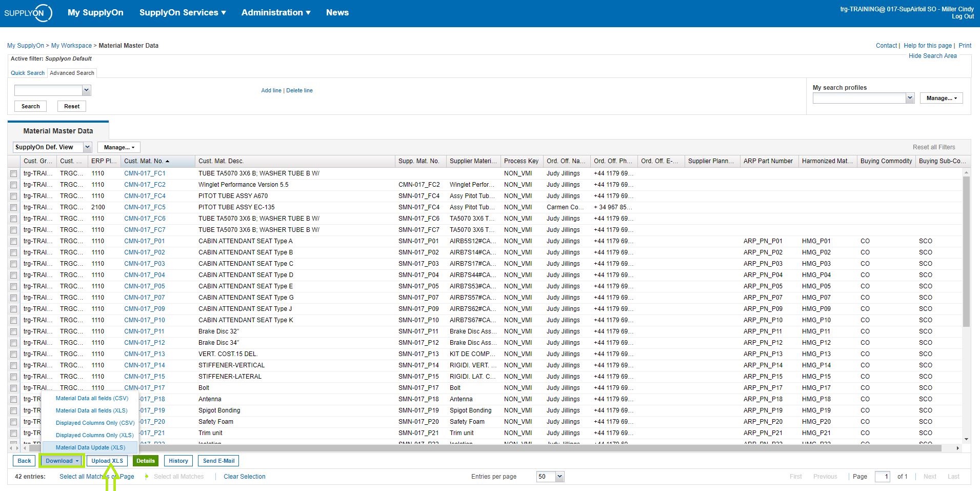Click the ARP Part Number column header

click(769, 161)
